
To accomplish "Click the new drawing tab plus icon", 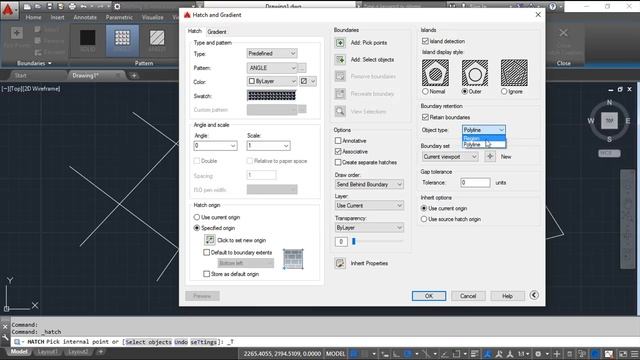I will pos(133,76).
